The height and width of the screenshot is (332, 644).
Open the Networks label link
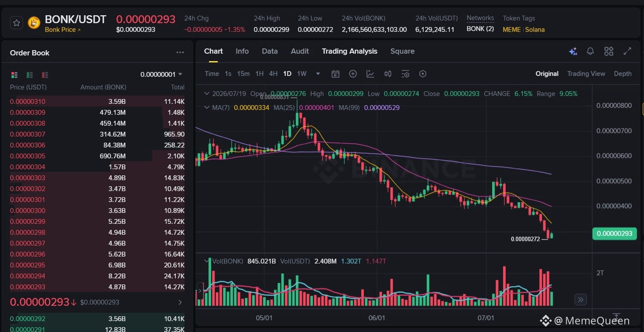480,18
